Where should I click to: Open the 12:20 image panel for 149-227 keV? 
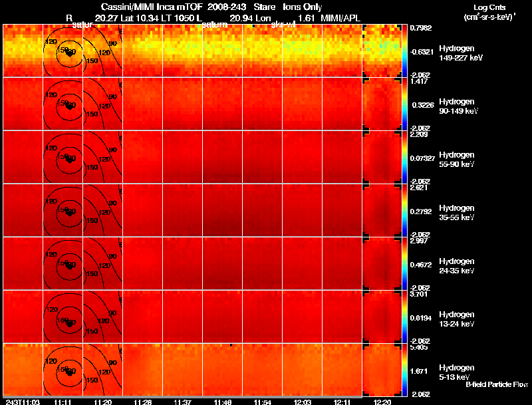[x=382, y=51]
